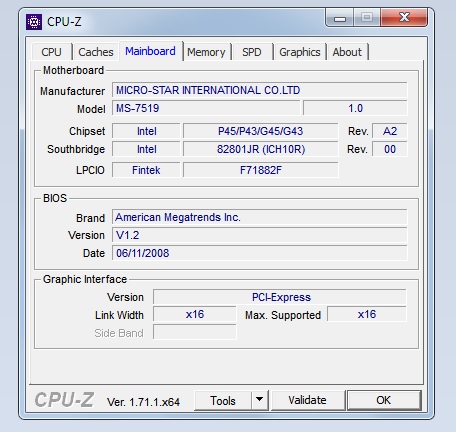The width and height of the screenshot is (456, 432).
Task: Click the BIOS date 06/11/2008
Action: (x=259, y=253)
